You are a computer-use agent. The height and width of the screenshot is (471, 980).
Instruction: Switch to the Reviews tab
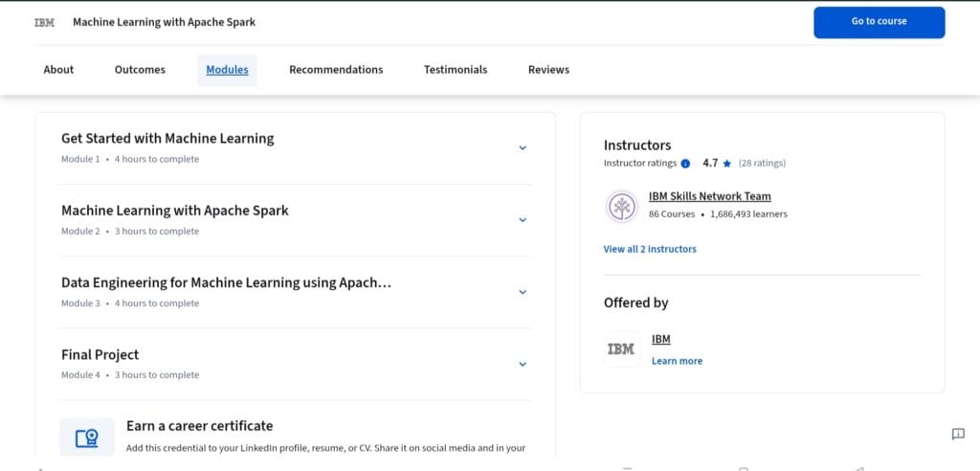(x=548, y=70)
